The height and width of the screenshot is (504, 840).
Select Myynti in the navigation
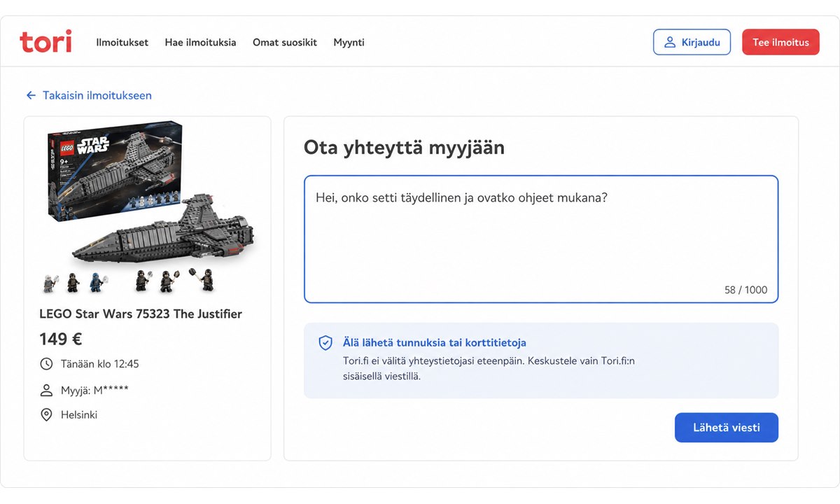pyautogui.click(x=349, y=43)
